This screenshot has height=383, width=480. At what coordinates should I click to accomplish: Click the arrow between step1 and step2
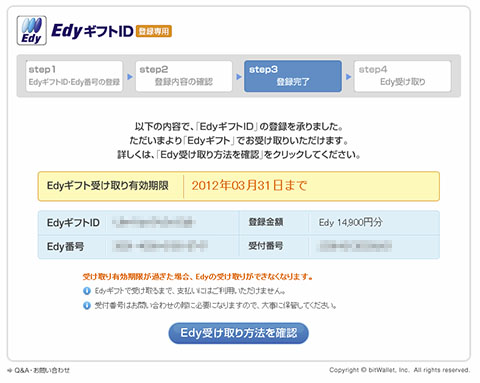(130, 77)
